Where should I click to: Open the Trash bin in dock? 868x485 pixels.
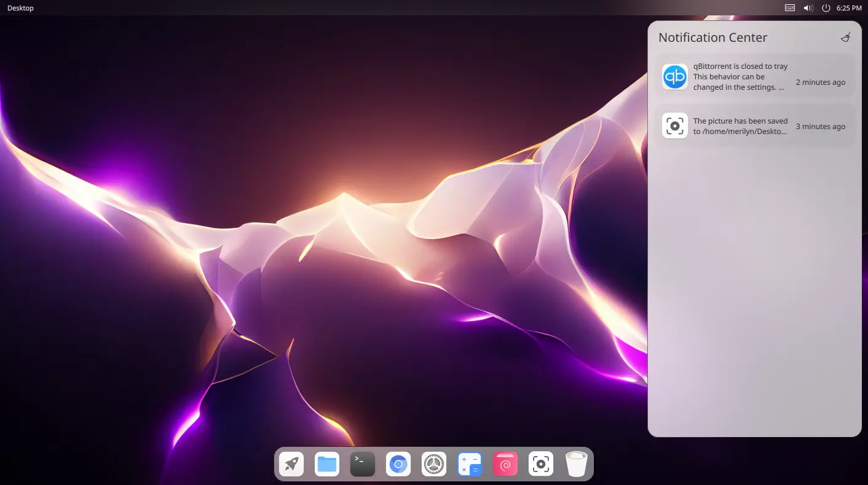(577, 464)
